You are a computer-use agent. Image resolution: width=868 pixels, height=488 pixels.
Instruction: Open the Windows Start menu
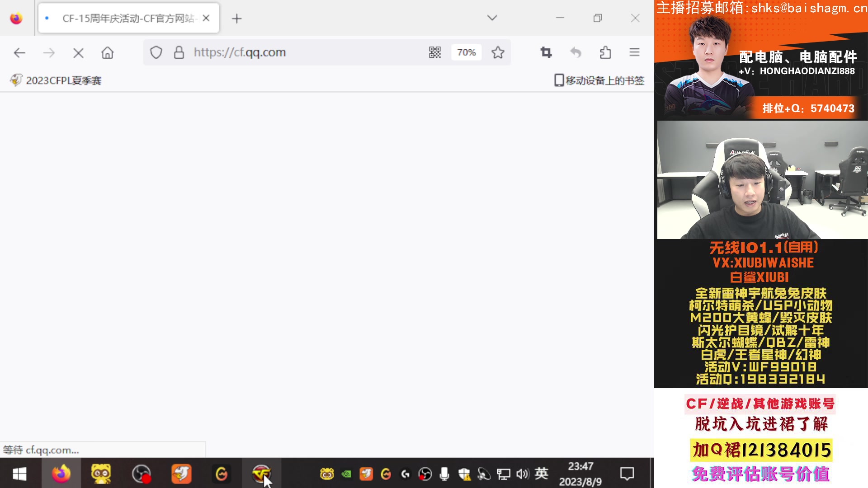coord(19,474)
